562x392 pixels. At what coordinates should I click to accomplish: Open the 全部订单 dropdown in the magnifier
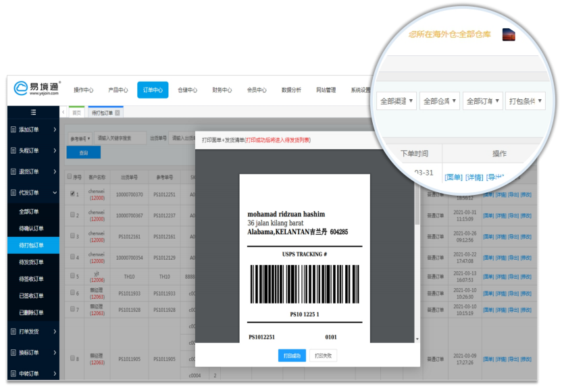pyautogui.click(x=483, y=101)
